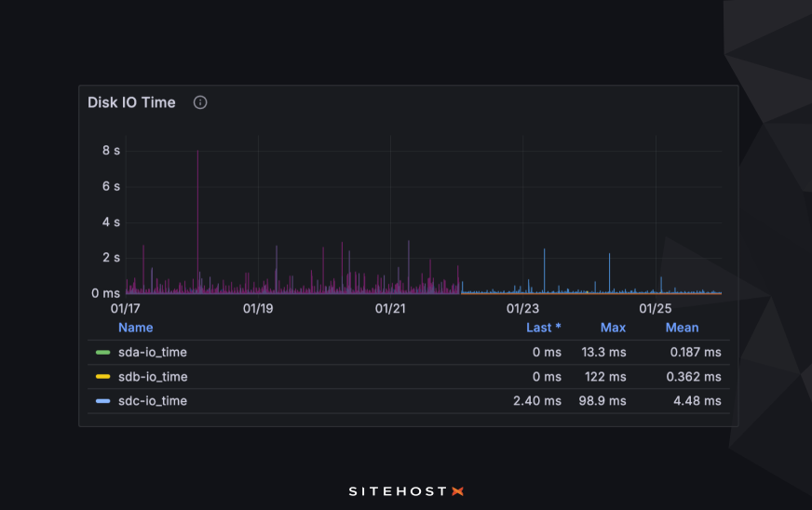Click the sdc-io_time Mean value 4.48 ms
Screen dimensions: 812x510
click(x=696, y=401)
